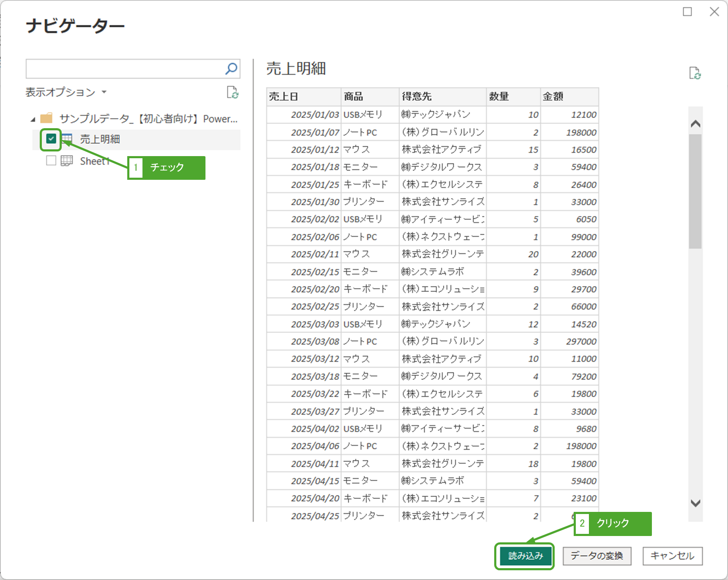
Task: Click the scroll down arrow in preview
Action: [695, 503]
